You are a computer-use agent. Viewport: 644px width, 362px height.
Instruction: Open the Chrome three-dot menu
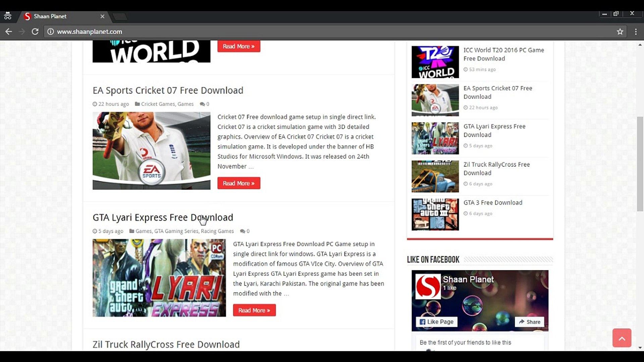[x=636, y=32]
